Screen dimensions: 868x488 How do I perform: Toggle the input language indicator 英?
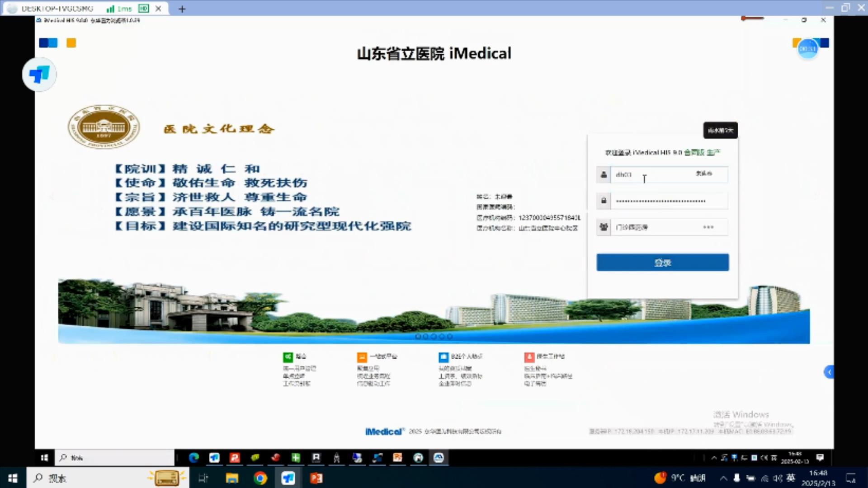click(x=791, y=478)
